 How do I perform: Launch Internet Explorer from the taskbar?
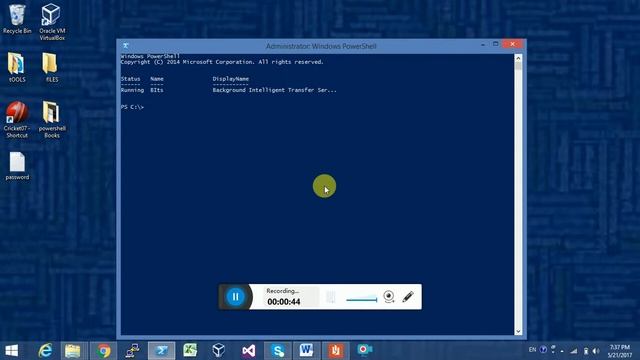pos(45,351)
